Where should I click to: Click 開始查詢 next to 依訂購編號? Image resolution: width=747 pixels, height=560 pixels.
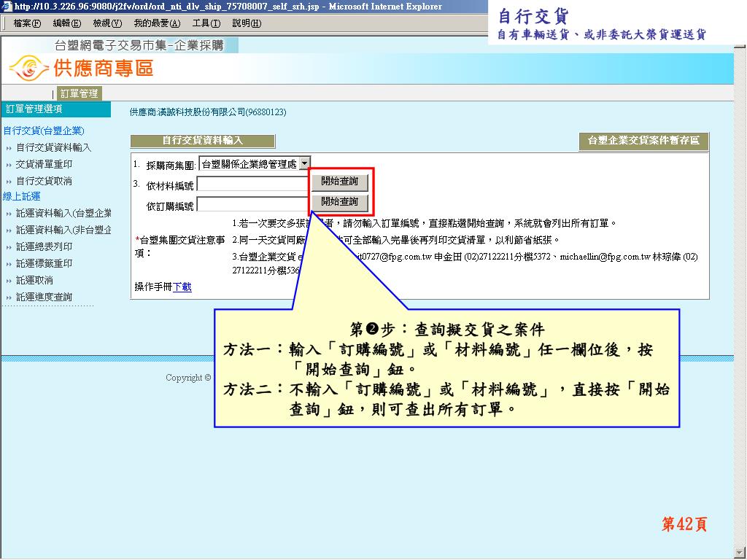tap(339, 202)
